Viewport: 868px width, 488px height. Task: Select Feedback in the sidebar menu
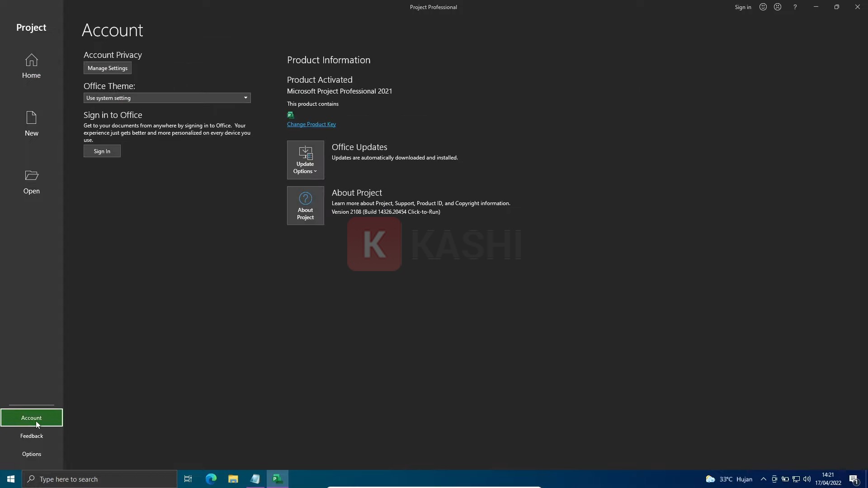31,436
